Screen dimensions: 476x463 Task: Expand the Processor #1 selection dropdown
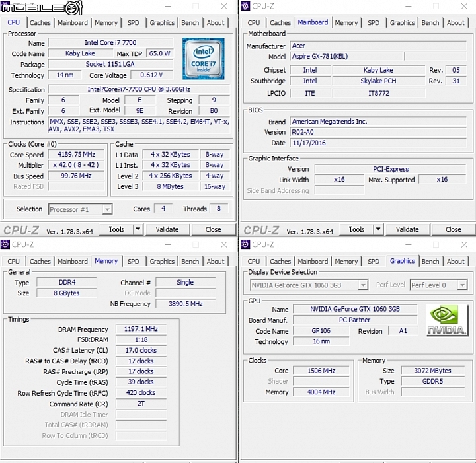tap(107, 209)
